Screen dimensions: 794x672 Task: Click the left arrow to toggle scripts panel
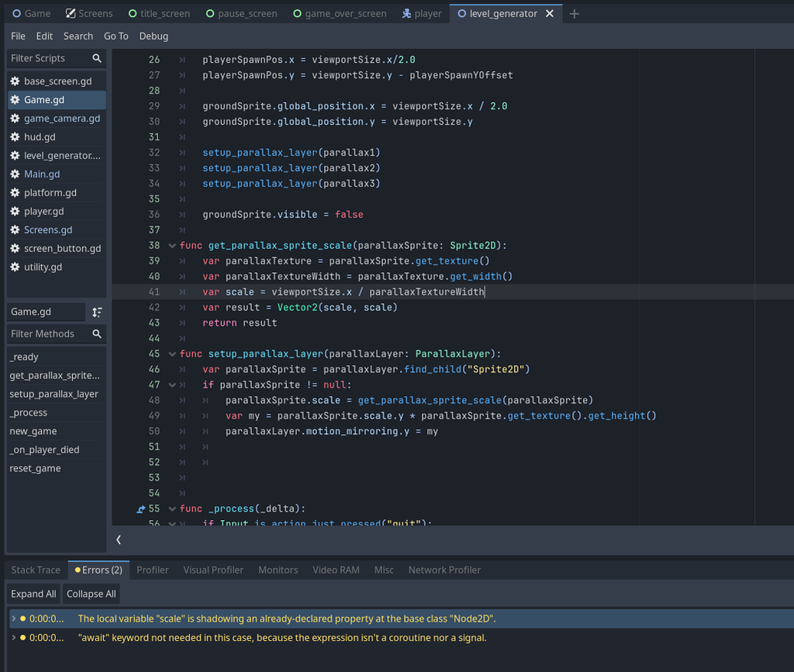[119, 539]
